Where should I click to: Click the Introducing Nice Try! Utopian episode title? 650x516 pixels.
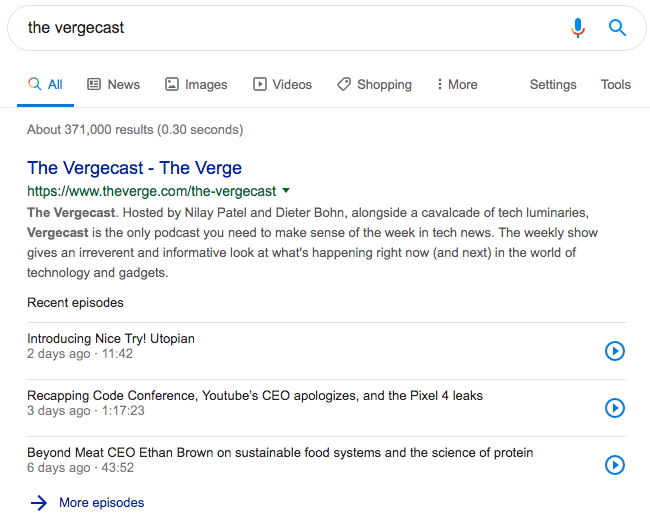tap(111, 339)
